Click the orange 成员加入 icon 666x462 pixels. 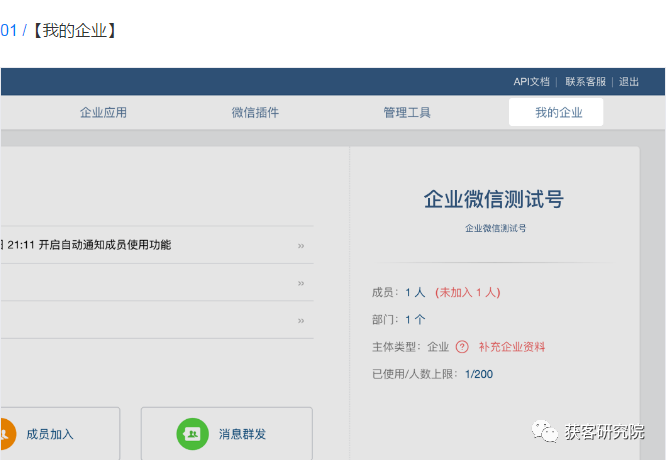coord(8,434)
